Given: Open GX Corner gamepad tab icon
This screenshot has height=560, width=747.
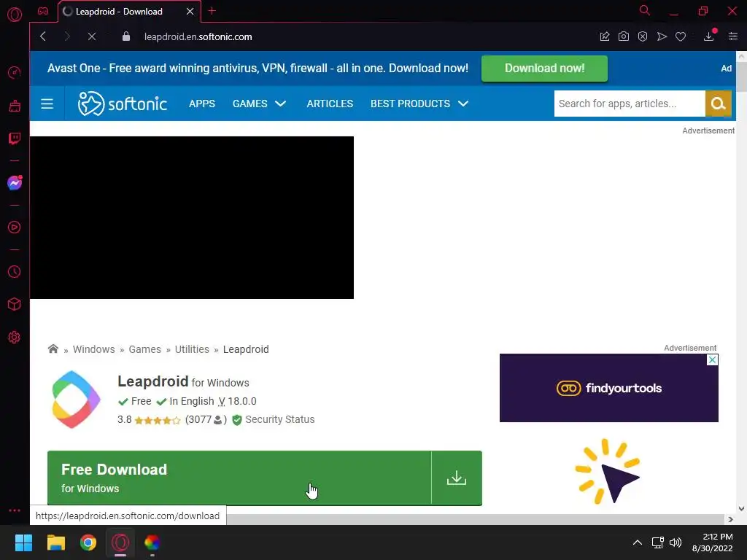Looking at the screenshot, I should [43, 11].
